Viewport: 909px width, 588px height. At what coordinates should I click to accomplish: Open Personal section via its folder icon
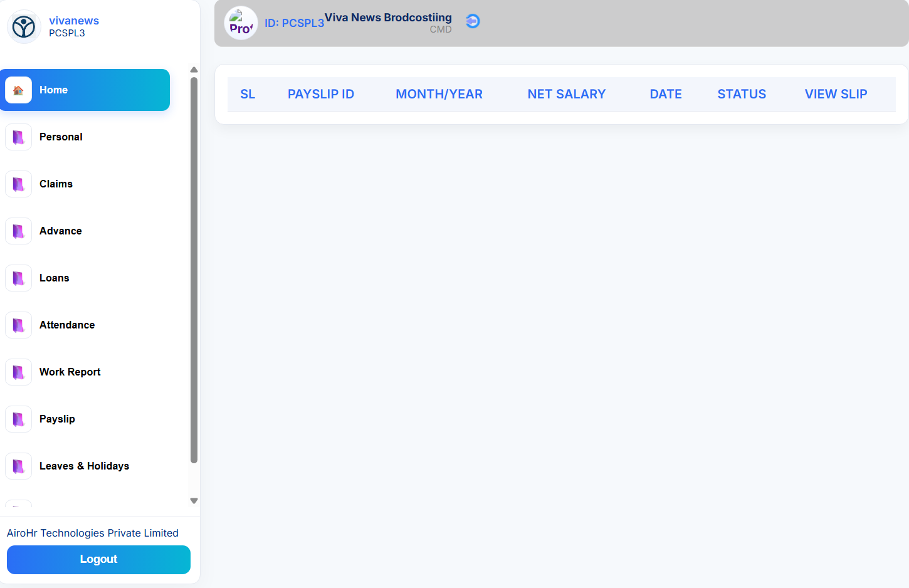(18, 137)
